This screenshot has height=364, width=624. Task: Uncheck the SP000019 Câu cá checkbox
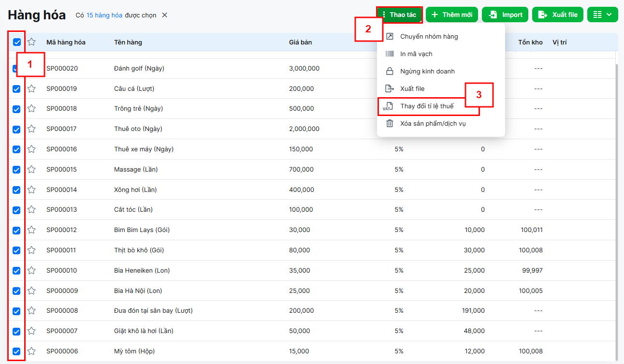pyautogui.click(x=16, y=89)
